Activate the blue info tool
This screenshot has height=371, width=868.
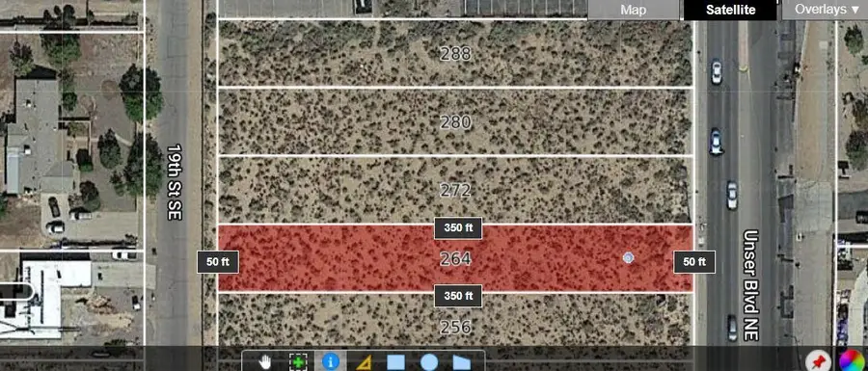click(331, 362)
